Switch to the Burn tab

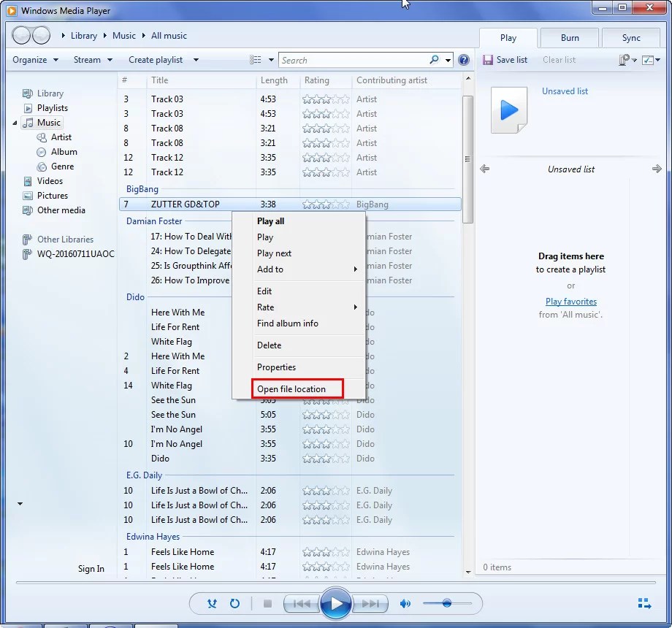[x=569, y=37]
